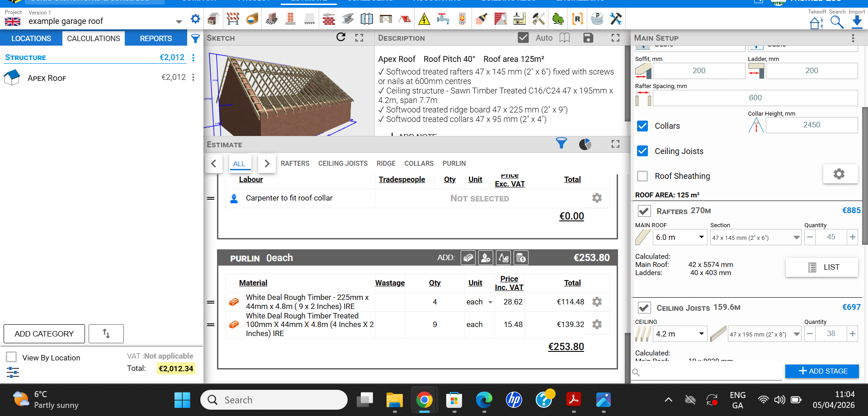Click the ADD CATEGORY button
Screen dimensions: 868x416
(x=44, y=334)
